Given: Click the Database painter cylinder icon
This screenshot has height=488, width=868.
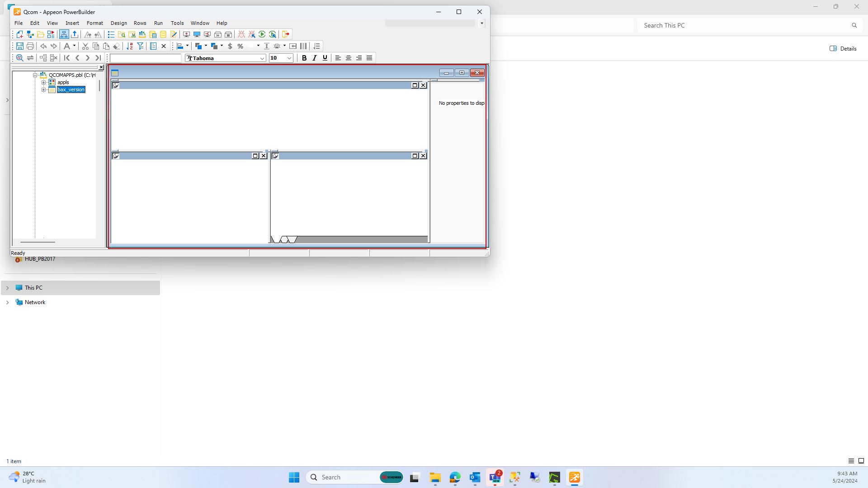Looking at the screenshot, I should pos(163,34).
